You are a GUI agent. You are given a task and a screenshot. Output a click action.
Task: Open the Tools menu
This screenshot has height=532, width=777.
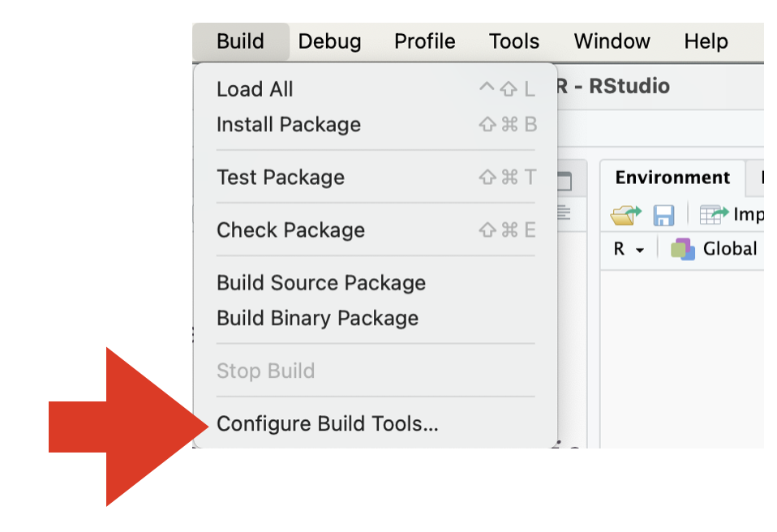(x=513, y=41)
